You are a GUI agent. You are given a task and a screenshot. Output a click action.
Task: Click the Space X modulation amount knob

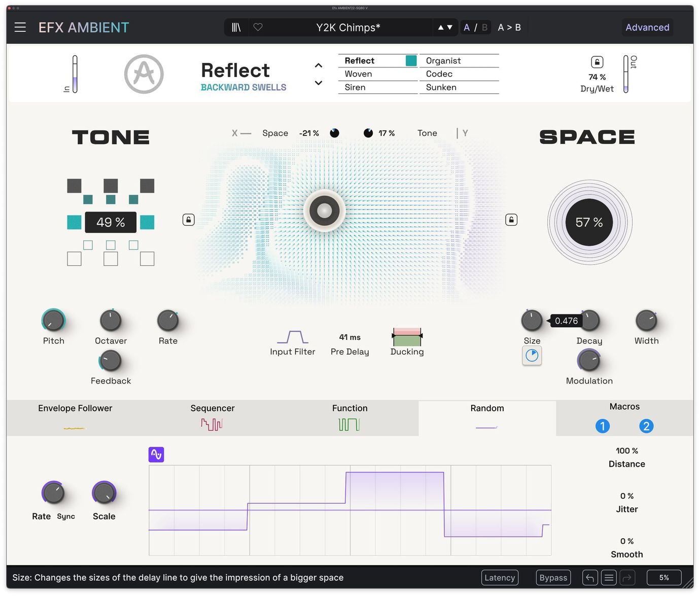coord(334,133)
